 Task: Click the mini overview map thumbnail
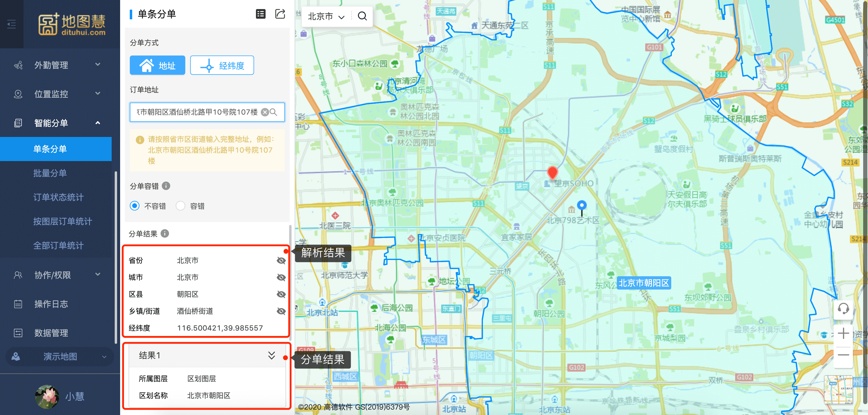click(x=838, y=390)
